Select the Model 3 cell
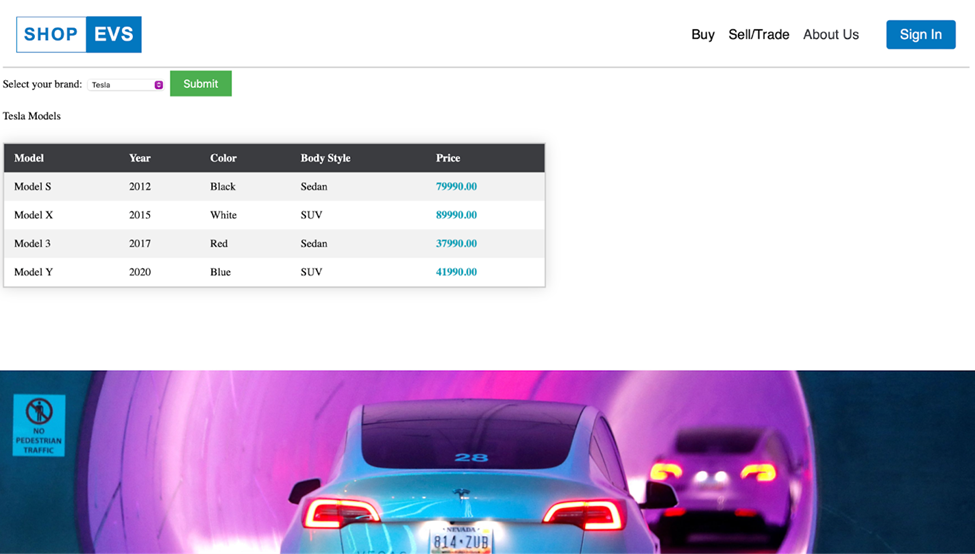Screen dimensions: 975x554 pyautogui.click(x=32, y=244)
